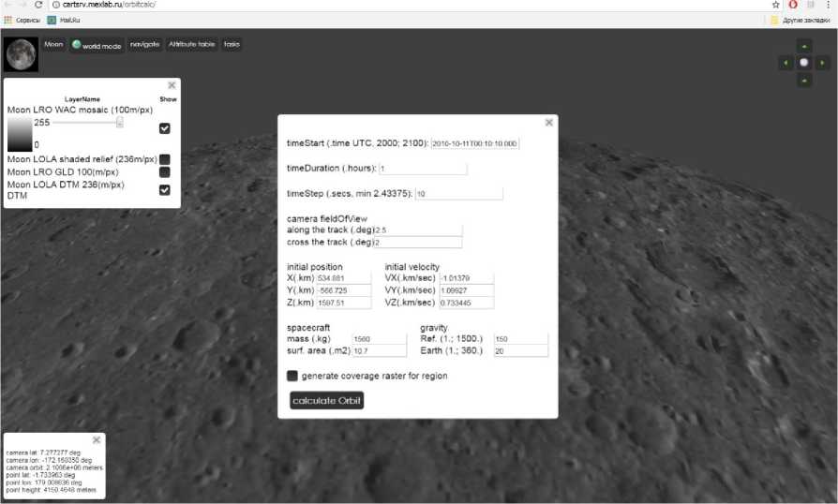Enable Moon LRO GLD 100 layer

pos(165,172)
